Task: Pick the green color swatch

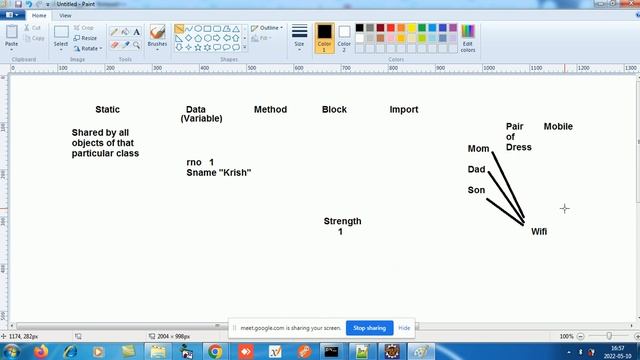Action: pos(422,28)
